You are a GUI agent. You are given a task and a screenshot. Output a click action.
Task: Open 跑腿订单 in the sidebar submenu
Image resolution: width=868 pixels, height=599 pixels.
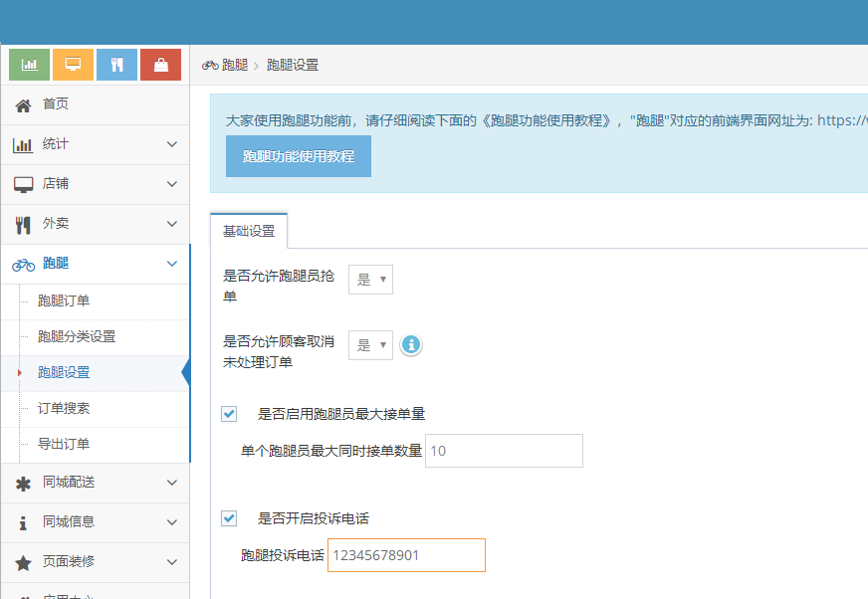tap(64, 300)
